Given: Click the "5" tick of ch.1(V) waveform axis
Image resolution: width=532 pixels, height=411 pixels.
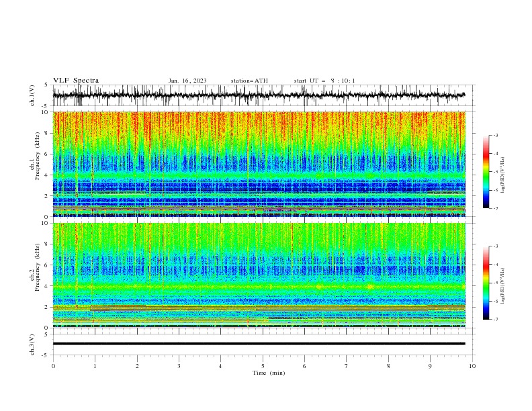Looking at the screenshot, I should point(46,85).
